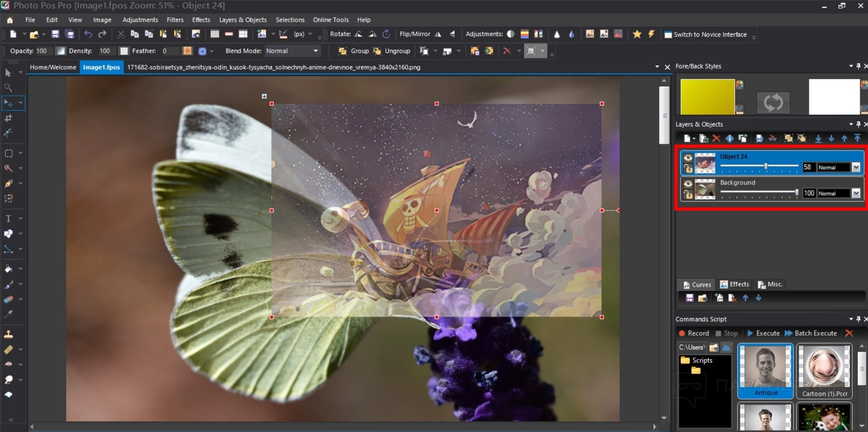
Task: Toggle lock on Object 24 layer
Action: [x=688, y=169]
